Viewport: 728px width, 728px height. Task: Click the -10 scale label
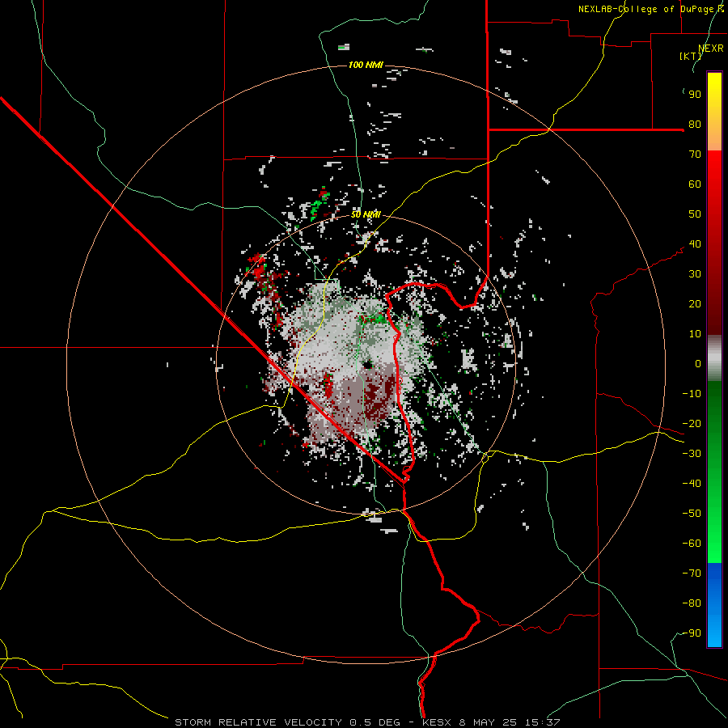(x=692, y=394)
